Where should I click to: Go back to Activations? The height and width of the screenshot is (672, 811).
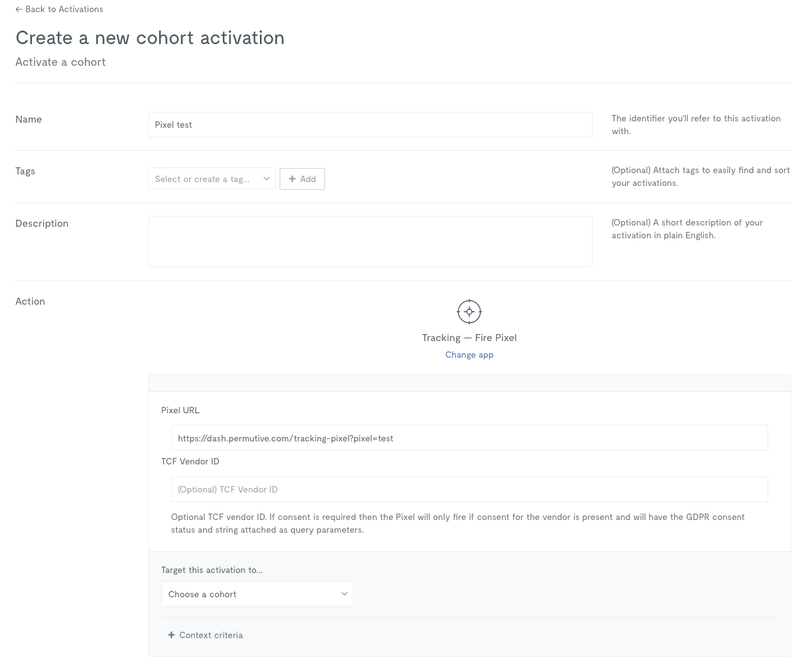[x=59, y=10]
